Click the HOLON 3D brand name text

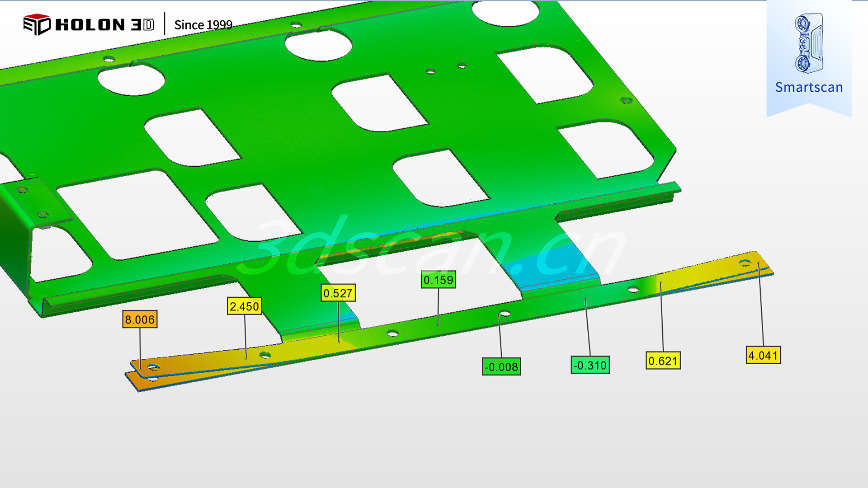click(104, 25)
